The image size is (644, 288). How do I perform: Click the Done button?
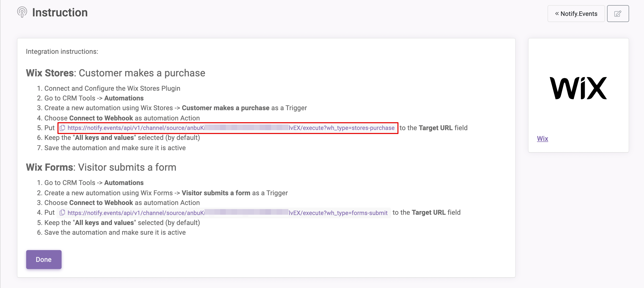(x=44, y=260)
